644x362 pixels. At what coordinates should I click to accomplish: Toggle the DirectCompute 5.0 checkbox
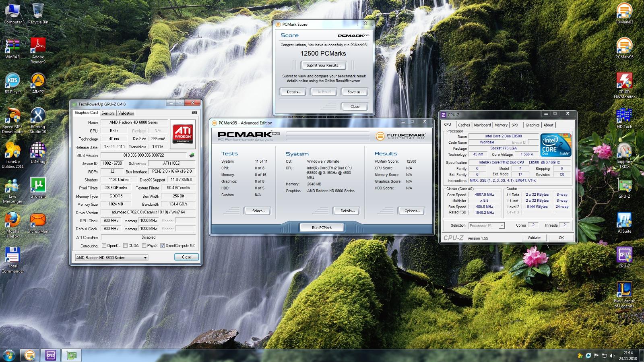coord(163,246)
